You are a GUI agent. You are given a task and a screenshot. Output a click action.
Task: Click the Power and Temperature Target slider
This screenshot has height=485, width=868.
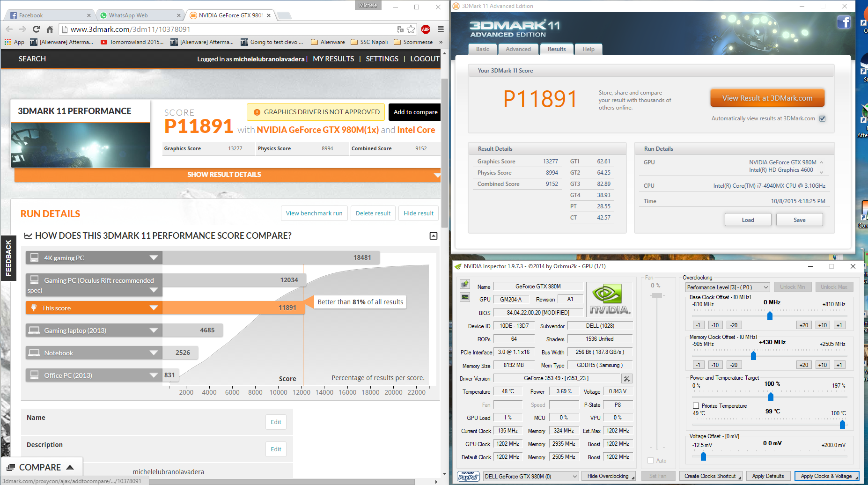(x=770, y=397)
